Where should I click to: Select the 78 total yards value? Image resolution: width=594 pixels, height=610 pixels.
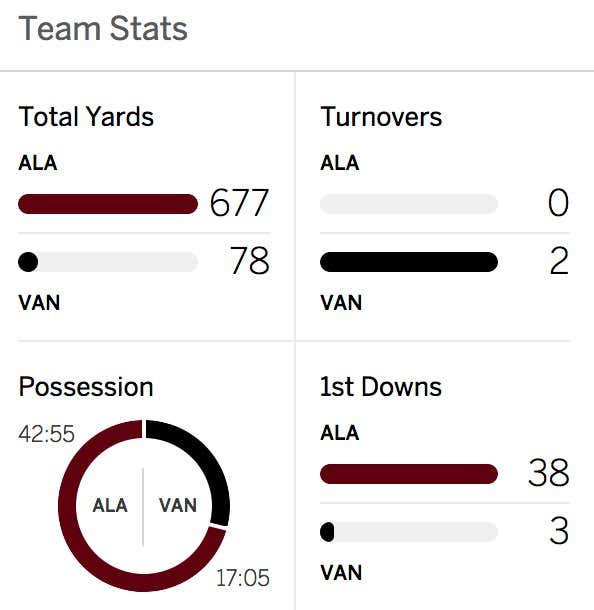point(249,260)
